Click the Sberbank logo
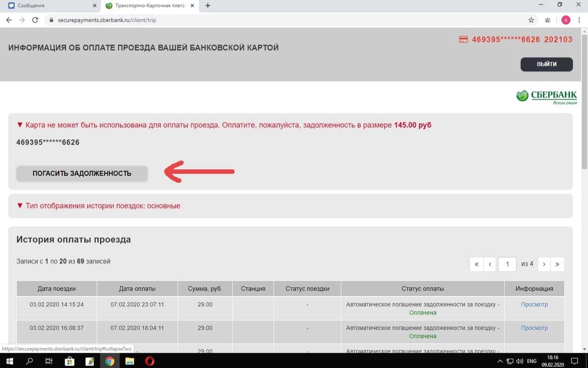Screen dimensions: 588x368 pyautogui.click(x=547, y=97)
